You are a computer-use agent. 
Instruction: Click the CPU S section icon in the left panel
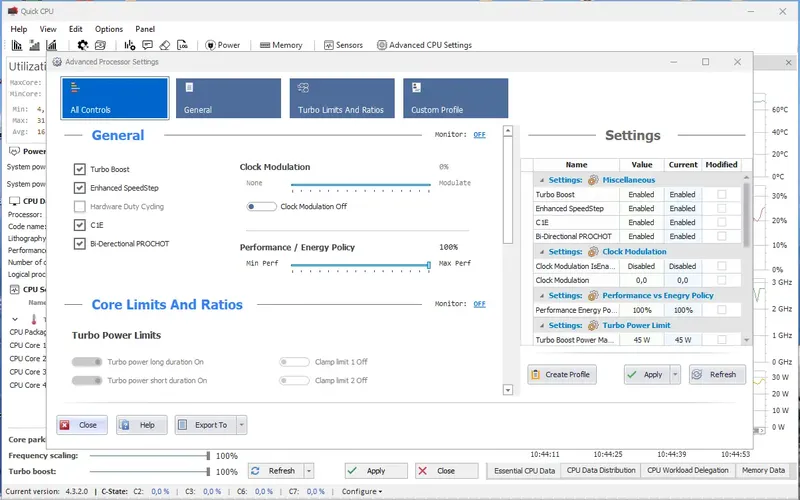pyautogui.click(x=14, y=289)
